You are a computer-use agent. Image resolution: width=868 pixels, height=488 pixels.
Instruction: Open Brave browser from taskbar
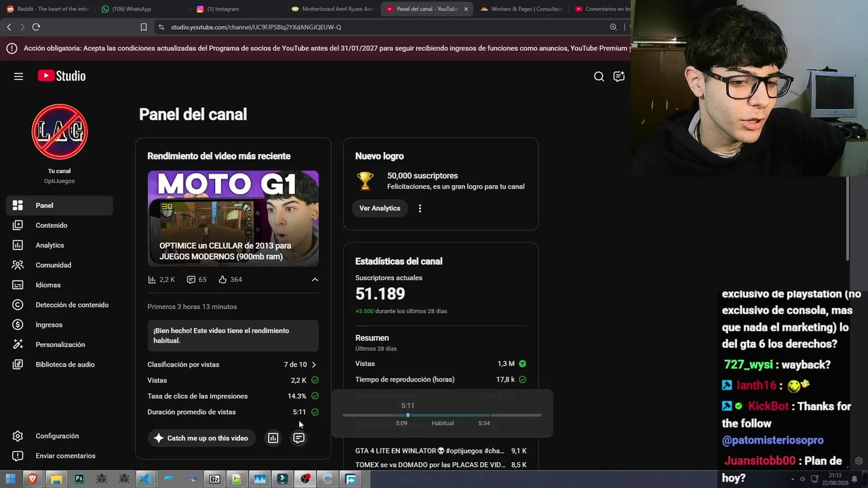pos(33,479)
